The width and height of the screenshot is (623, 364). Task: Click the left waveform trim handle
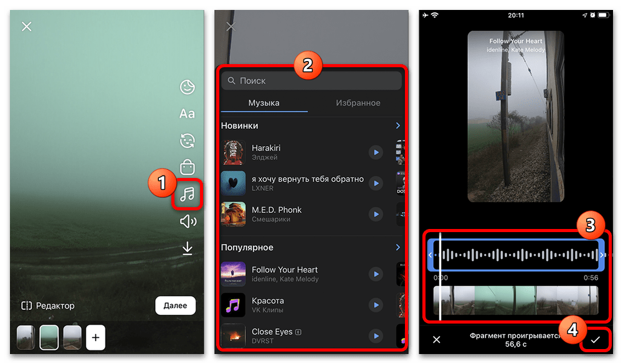430,255
